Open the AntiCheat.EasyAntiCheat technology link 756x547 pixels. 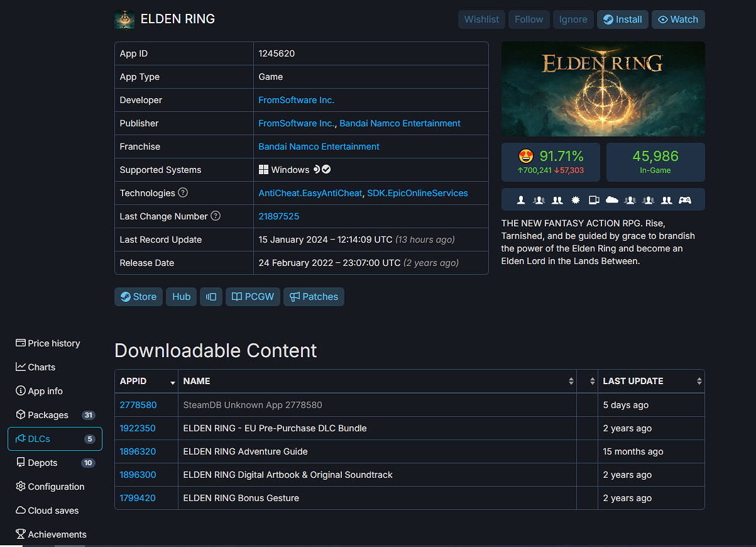(x=310, y=193)
